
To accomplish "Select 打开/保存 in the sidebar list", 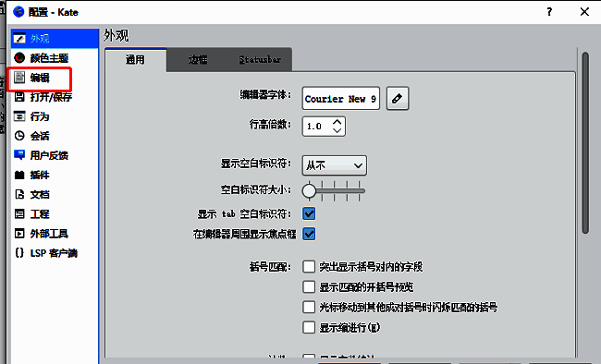I will click(x=55, y=97).
